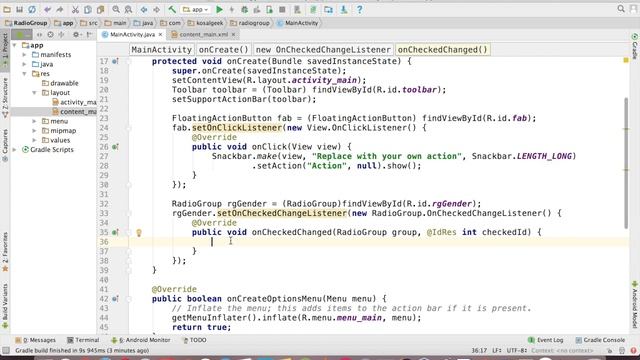This screenshot has height=360, width=640.
Task: Click the Save All toolbar icon
Action: click(19, 9)
